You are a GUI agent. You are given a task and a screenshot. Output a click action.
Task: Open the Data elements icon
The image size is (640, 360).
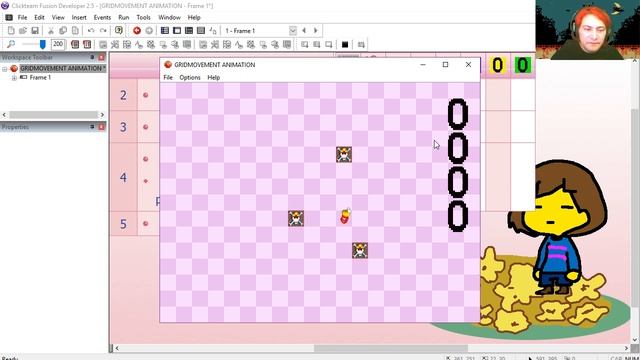[x=213, y=31]
